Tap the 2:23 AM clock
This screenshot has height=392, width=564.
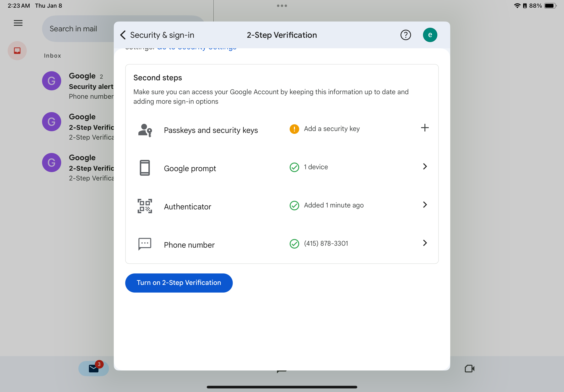tap(19, 6)
